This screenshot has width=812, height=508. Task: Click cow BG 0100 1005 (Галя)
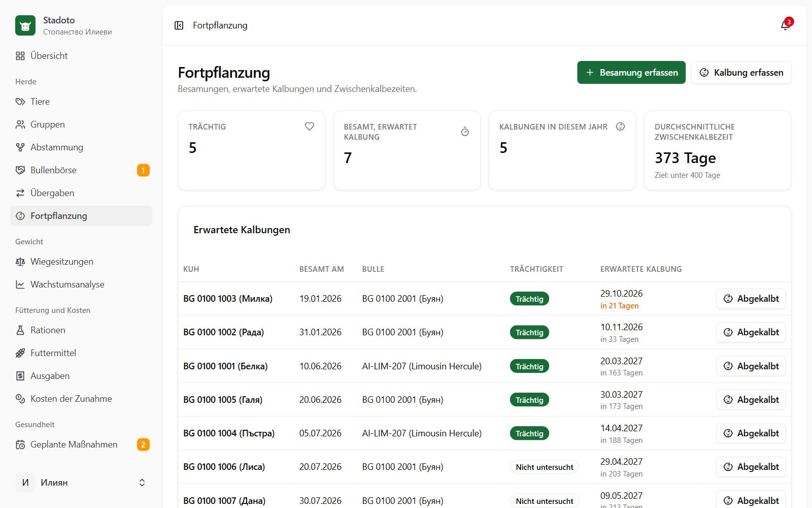[223, 400]
